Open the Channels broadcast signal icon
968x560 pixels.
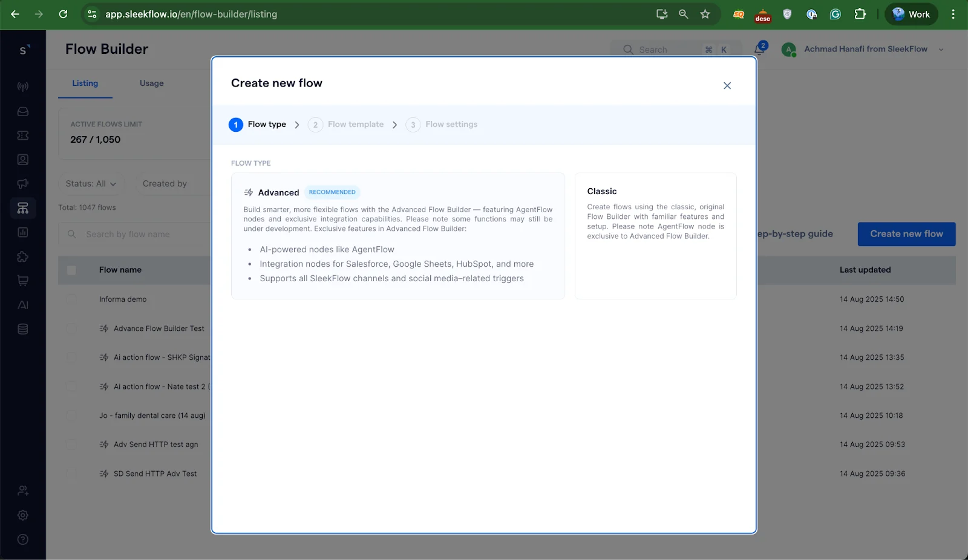pos(23,87)
